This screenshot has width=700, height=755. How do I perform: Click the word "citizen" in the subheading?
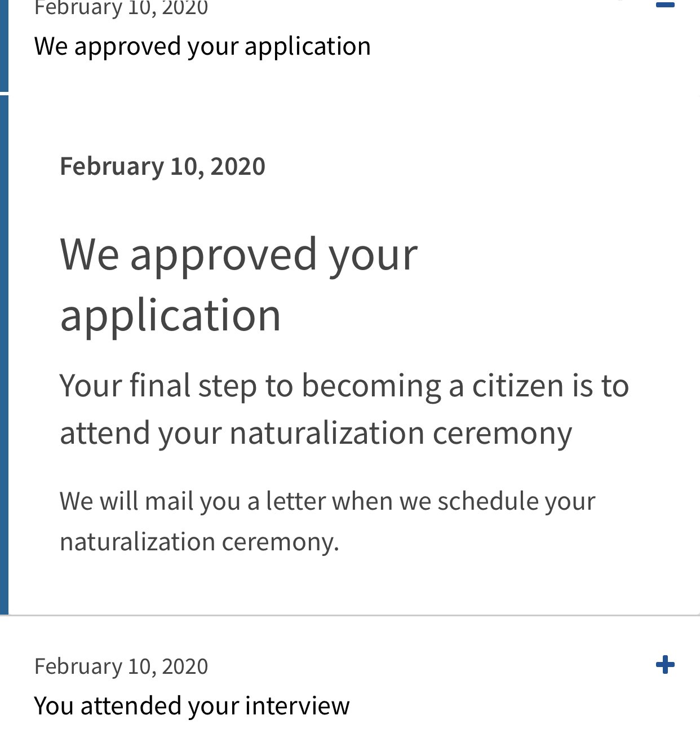point(511,387)
